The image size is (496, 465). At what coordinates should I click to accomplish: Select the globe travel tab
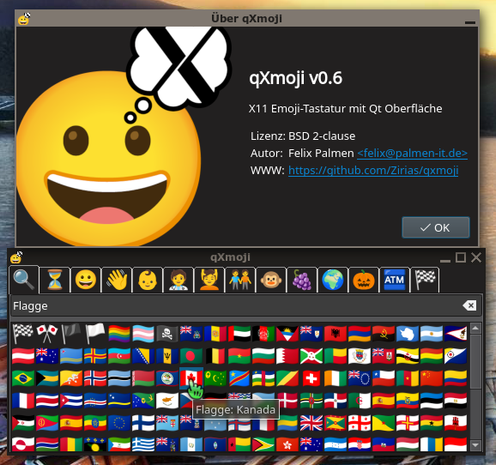(x=332, y=280)
